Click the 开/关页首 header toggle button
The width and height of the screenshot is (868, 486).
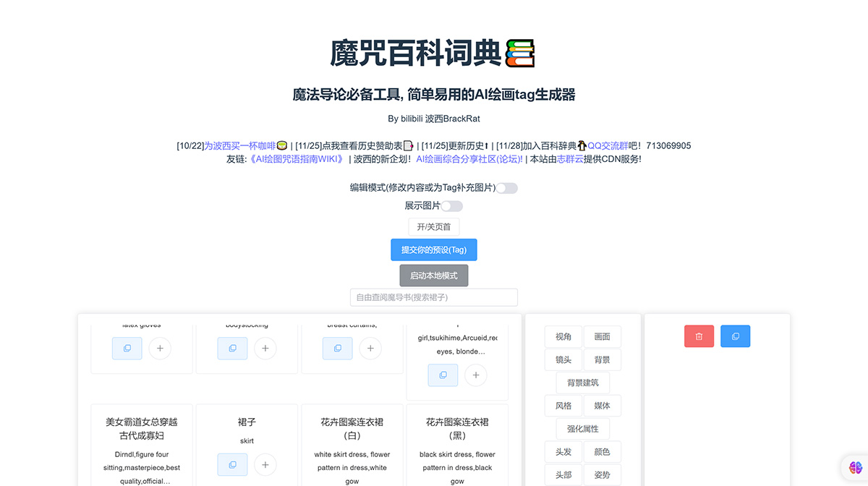pos(433,226)
